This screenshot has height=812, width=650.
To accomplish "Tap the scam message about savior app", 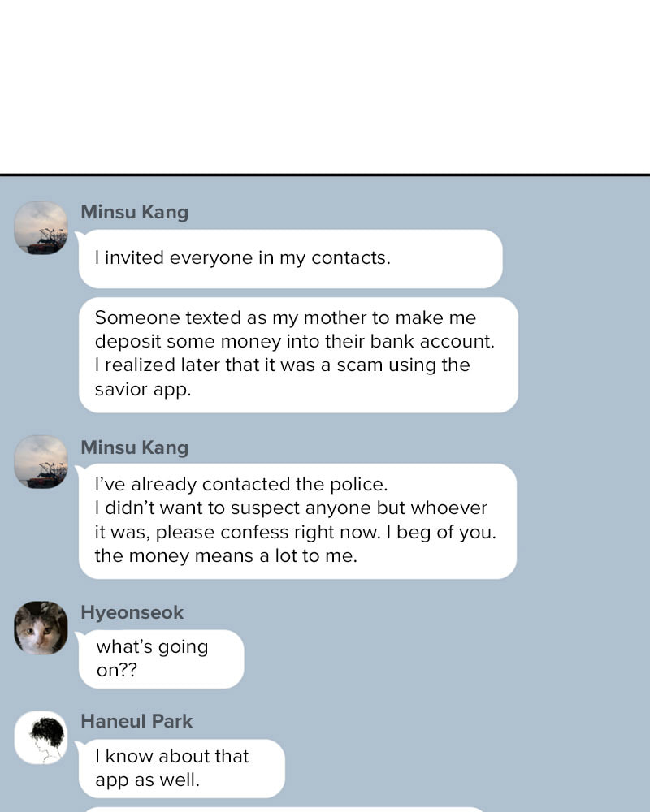I will 298,355.
